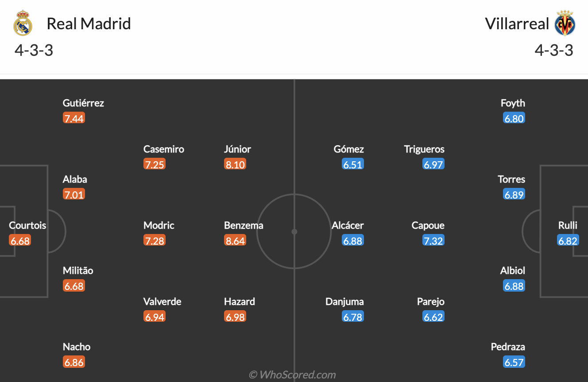Select Júnior's 8.10 rating badge
Image resolution: width=588 pixels, height=382 pixels.
235,165
